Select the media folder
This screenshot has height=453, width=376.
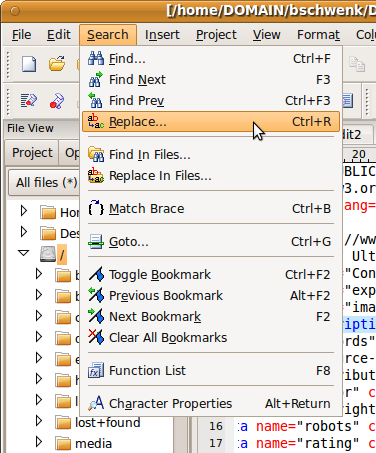[x=93, y=444]
